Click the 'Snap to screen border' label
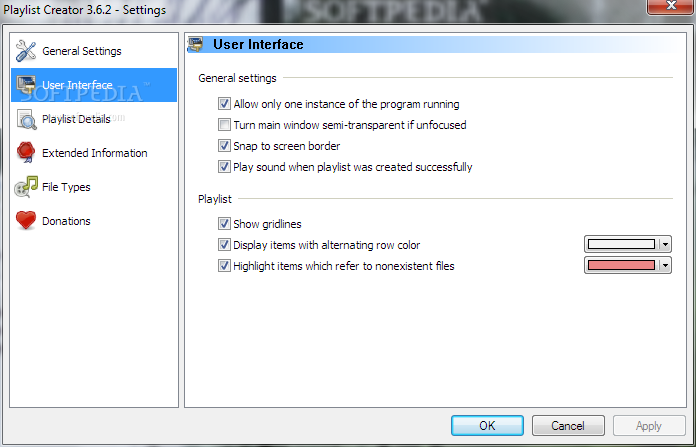Screen dimensions: 696x447 tap(287, 146)
